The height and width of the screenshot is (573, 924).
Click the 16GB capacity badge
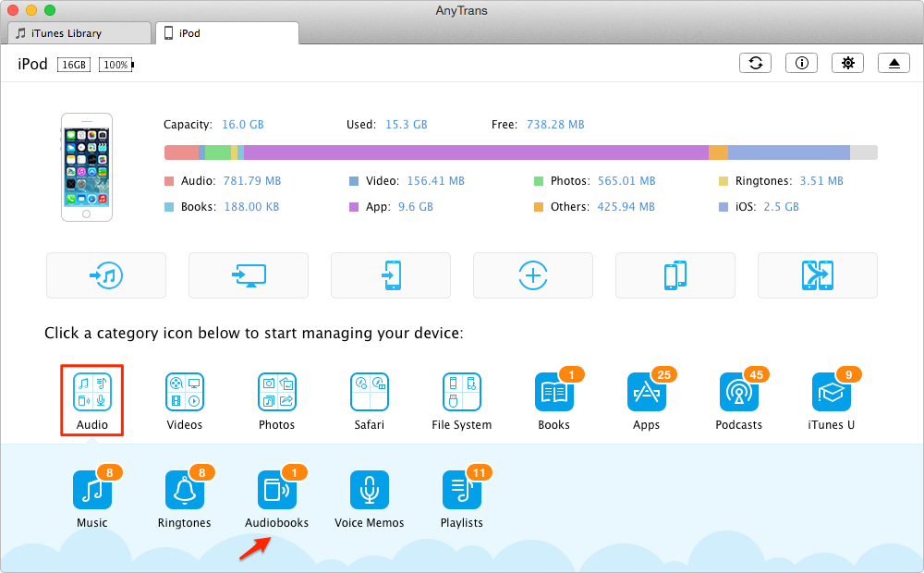point(74,65)
